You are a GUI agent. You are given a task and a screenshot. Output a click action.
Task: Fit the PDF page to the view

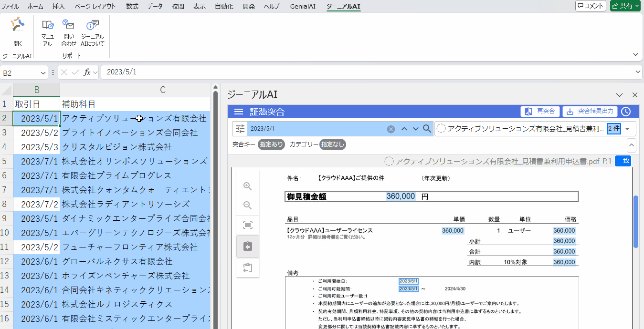248,225
